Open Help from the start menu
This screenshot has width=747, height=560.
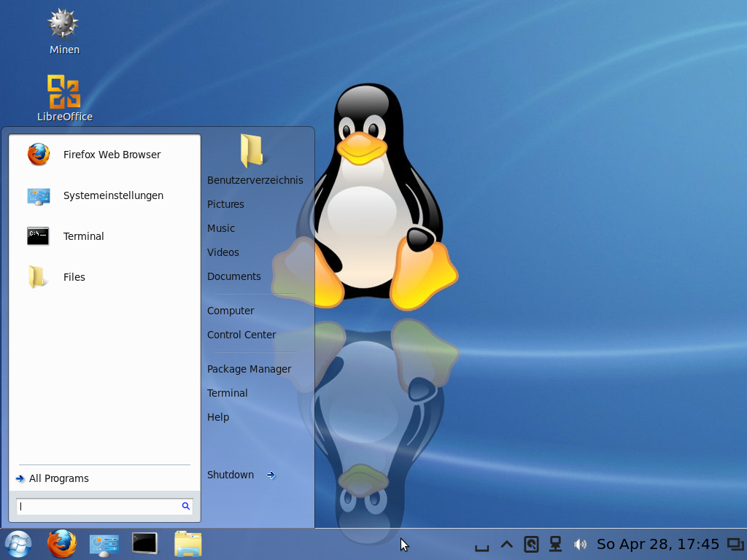point(218,418)
